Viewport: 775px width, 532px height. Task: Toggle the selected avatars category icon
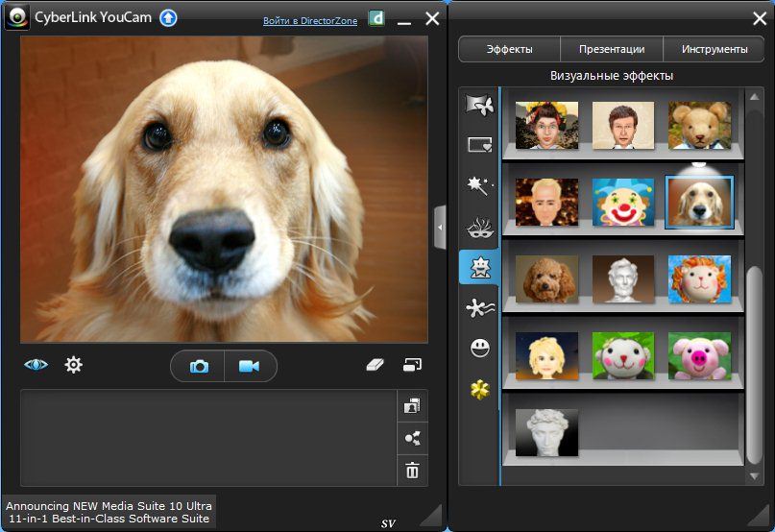[x=478, y=267]
